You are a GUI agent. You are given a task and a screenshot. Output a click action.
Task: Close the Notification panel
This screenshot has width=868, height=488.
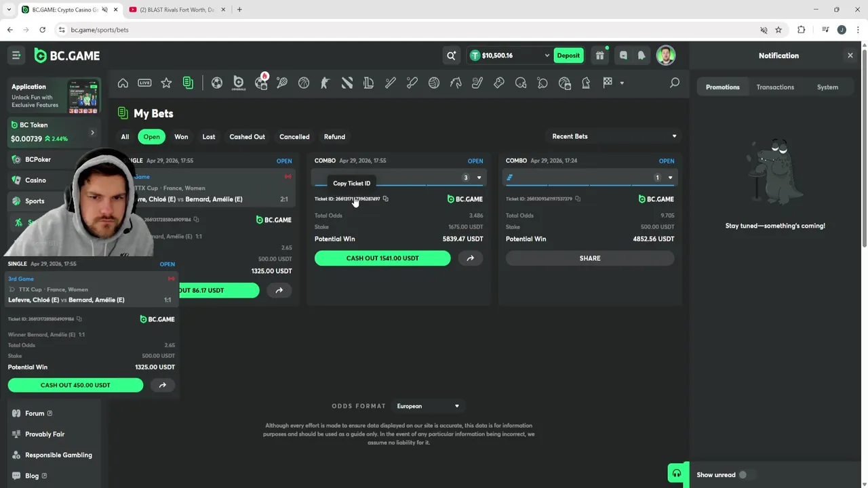[850, 56]
